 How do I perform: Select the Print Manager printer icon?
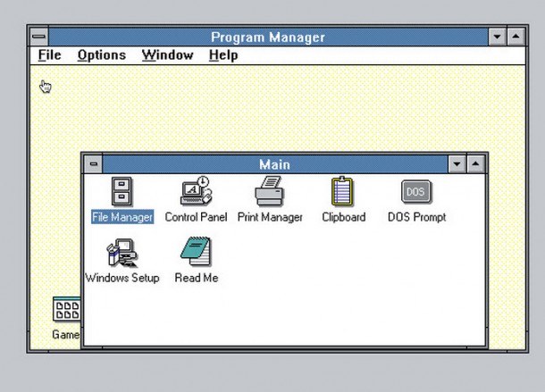pos(269,191)
